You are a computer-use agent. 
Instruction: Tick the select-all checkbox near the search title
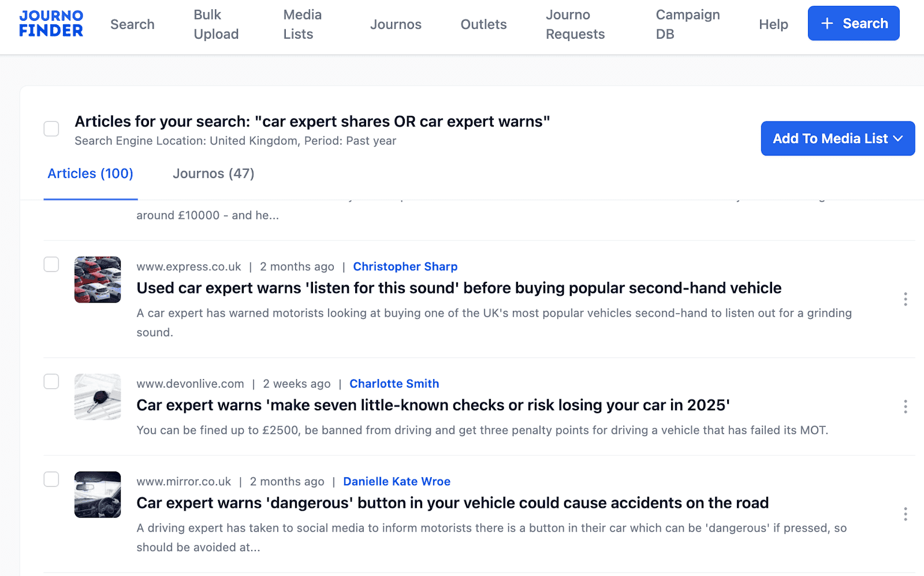[51, 129]
